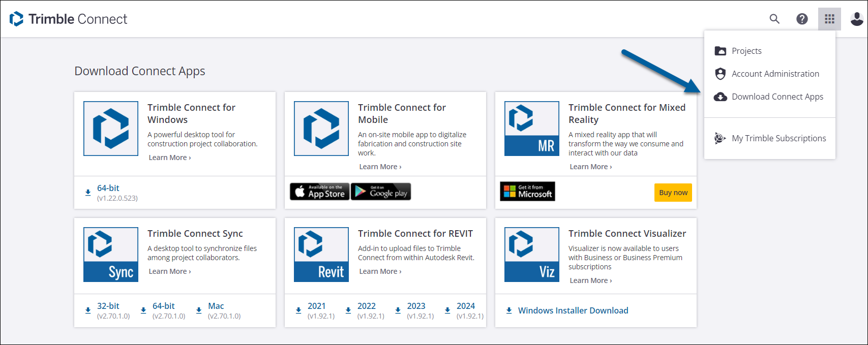Open the Get it from Microsoft badge
Image resolution: width=868 pixels, height=345 pixels.
(x=527, y=192)
